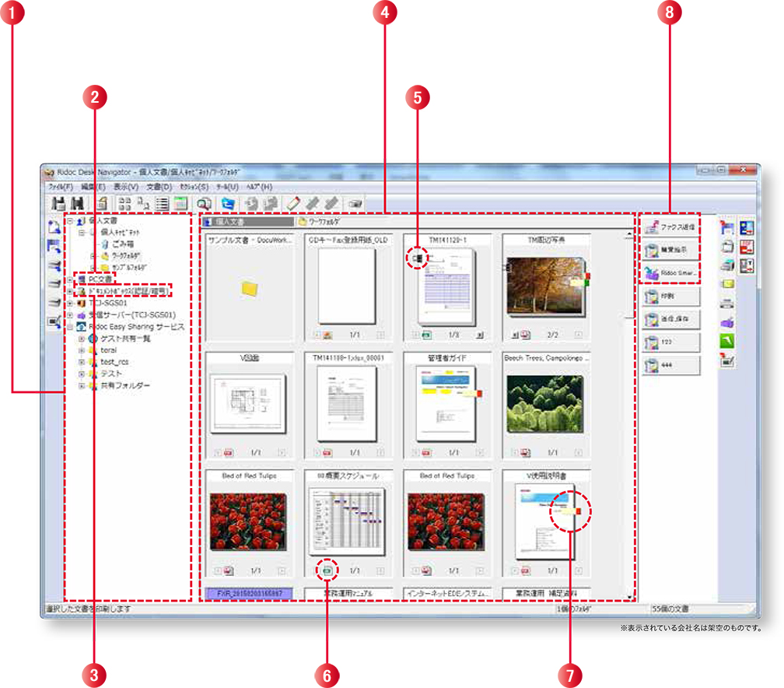Open the 文書(D) menu
Screen dimensions: 784x688
(159, 188)
